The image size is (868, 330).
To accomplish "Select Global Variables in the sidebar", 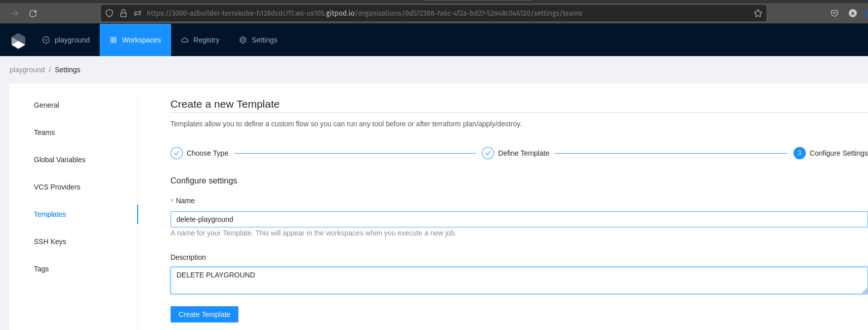I will (60, 160).
